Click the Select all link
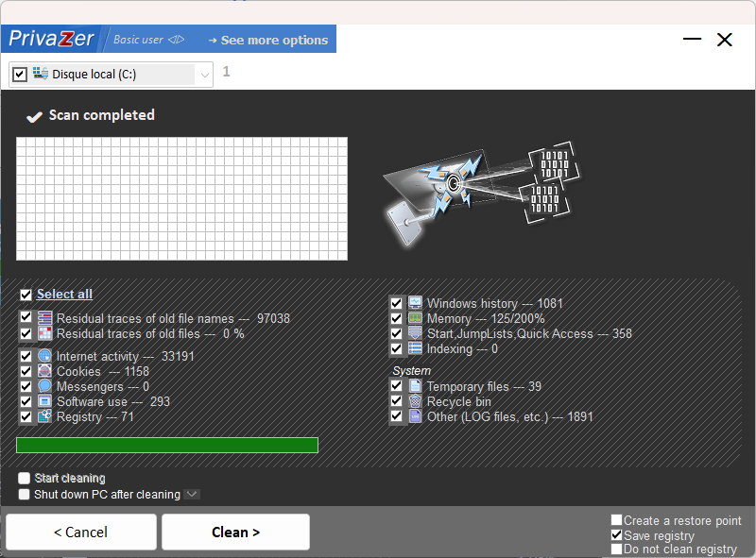The width and height of the screenshot is (756, 558). click(x=64, y=294)
